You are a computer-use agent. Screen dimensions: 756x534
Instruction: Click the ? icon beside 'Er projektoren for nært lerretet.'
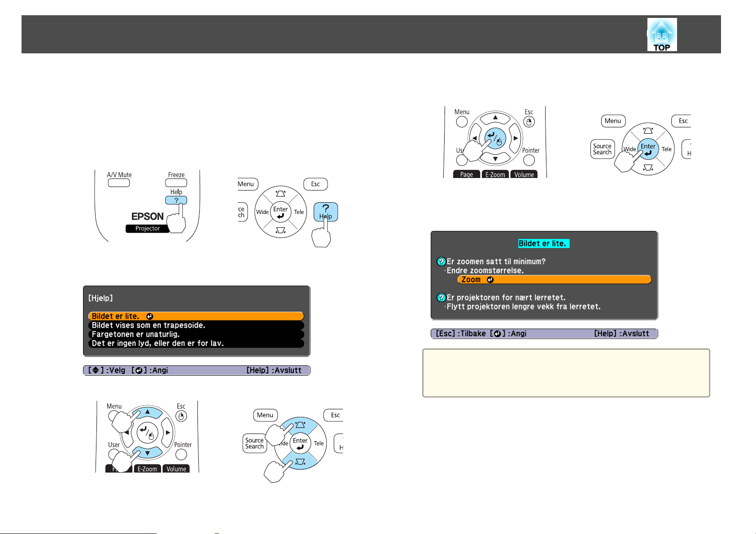[x=441, y=297]
